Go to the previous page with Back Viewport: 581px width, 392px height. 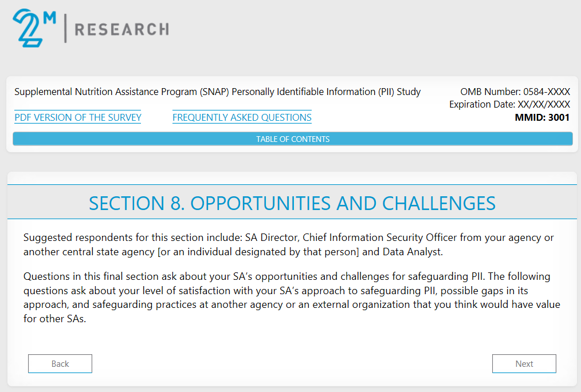pos(60,363)
